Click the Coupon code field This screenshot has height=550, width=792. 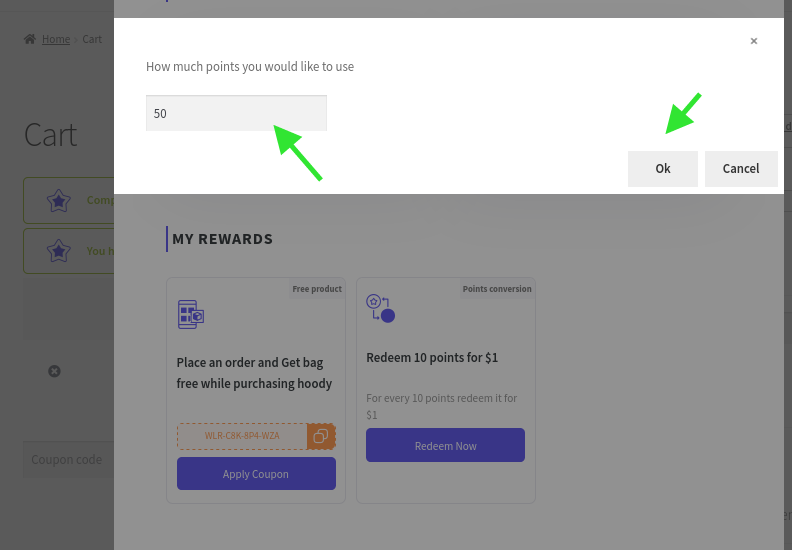(69, 460)
